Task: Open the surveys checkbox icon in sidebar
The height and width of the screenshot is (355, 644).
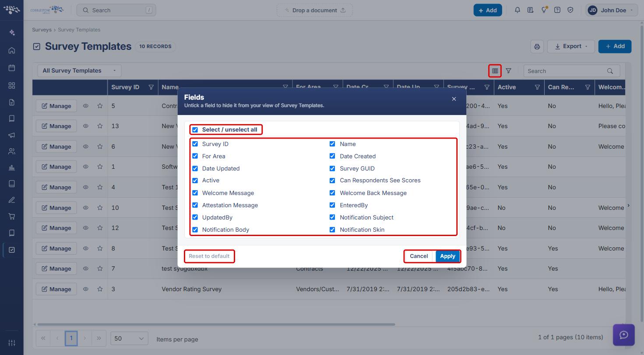Action: tap(12, 250)
